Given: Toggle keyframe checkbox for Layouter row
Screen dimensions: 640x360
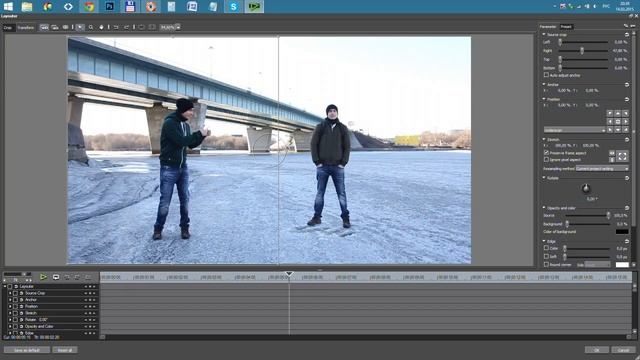Looking at the screenshot, I should tap(10, 287).
